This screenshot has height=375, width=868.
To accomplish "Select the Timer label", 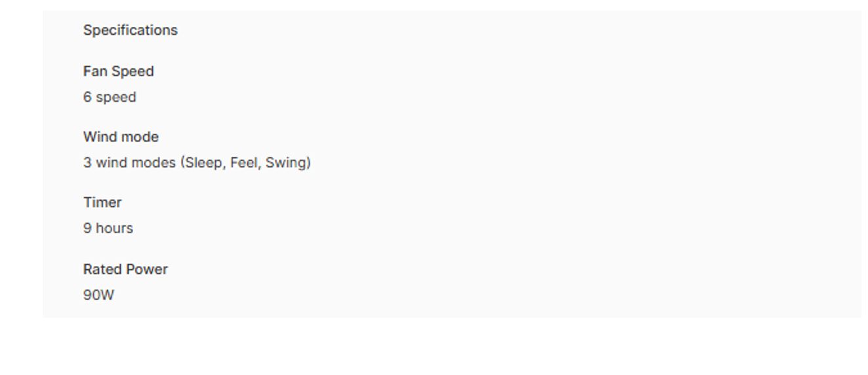I will tap(102, 203).
